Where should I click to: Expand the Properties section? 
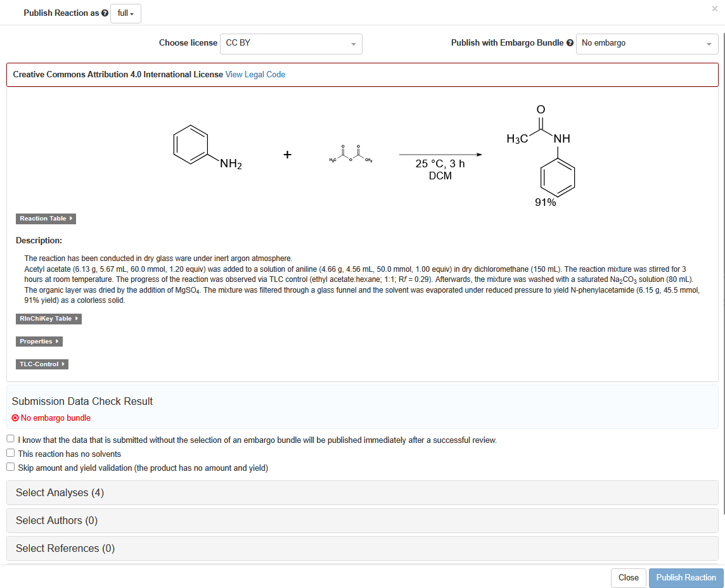click(39, 342)
